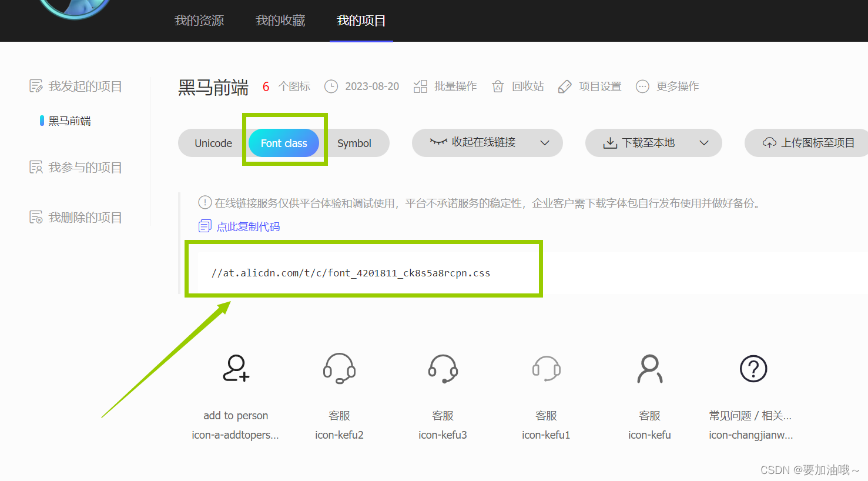
Task: Open the 我的资源 tab
Action: point(199,21)
